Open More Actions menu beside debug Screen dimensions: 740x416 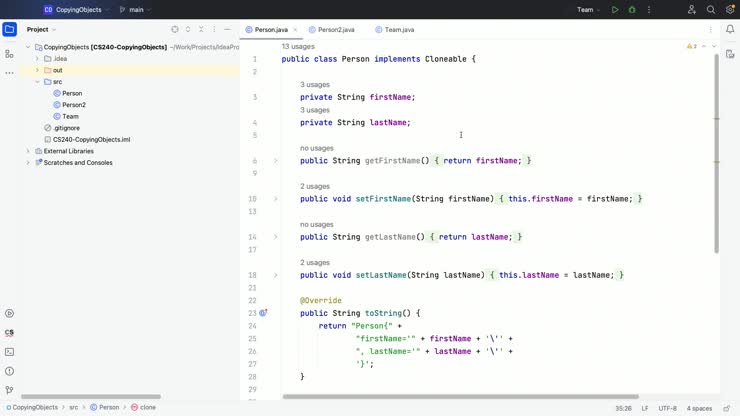[x=649, y=9]
